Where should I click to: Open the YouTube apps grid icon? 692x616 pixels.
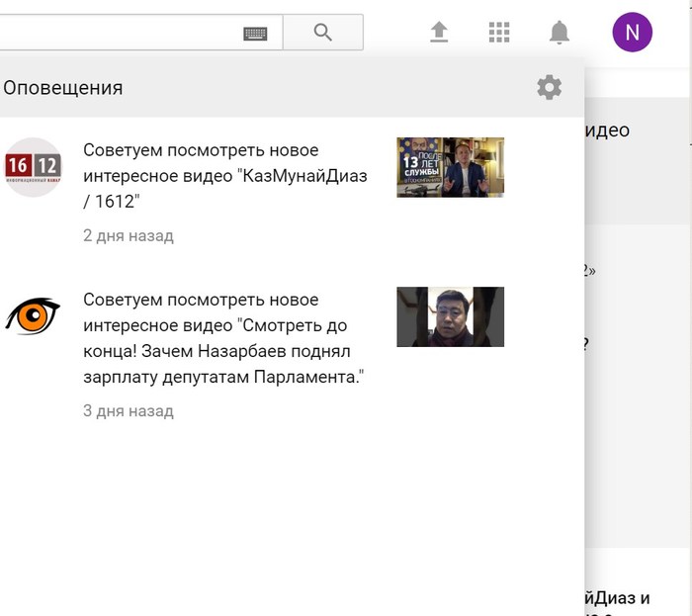(499, 33)
